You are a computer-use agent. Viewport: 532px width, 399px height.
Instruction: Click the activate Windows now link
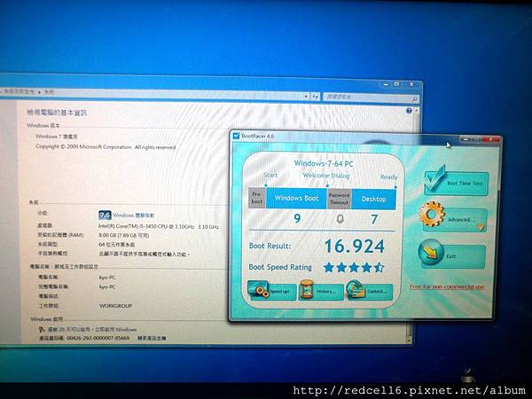115,330
